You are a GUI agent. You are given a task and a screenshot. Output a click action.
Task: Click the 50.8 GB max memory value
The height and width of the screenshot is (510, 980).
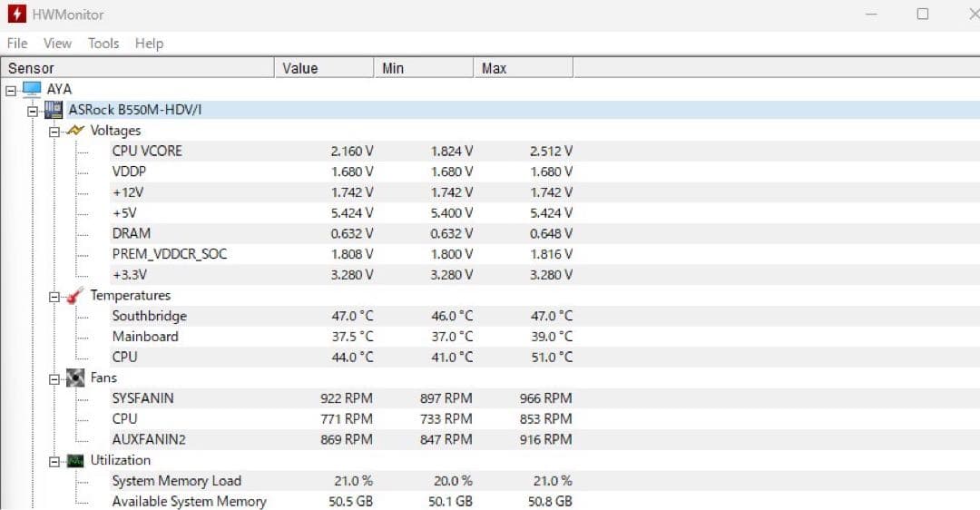(550, 502)
